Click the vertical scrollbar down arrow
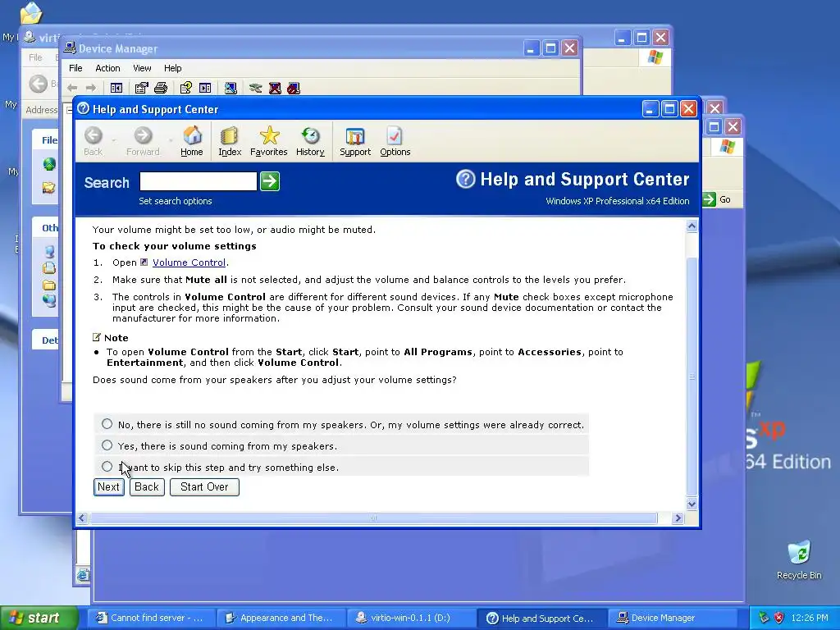840x630 pixels. [x=692, y=504]
